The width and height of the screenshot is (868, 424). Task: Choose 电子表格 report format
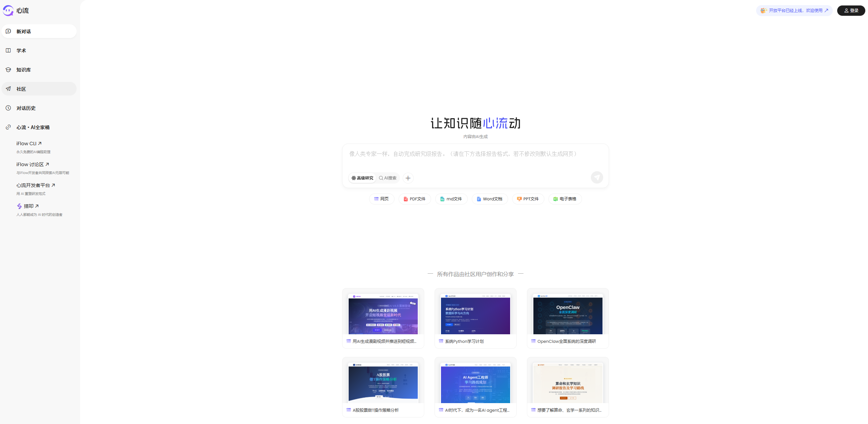(x=565, y=199)
